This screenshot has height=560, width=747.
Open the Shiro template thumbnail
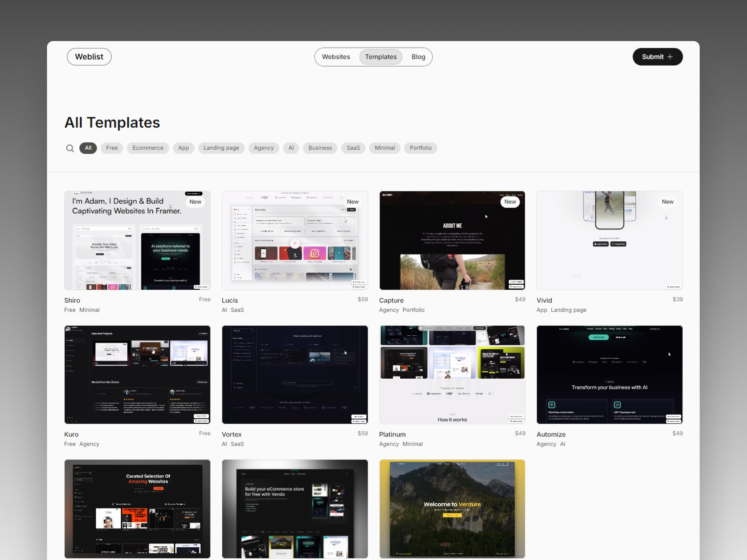(x=137, y=240)
